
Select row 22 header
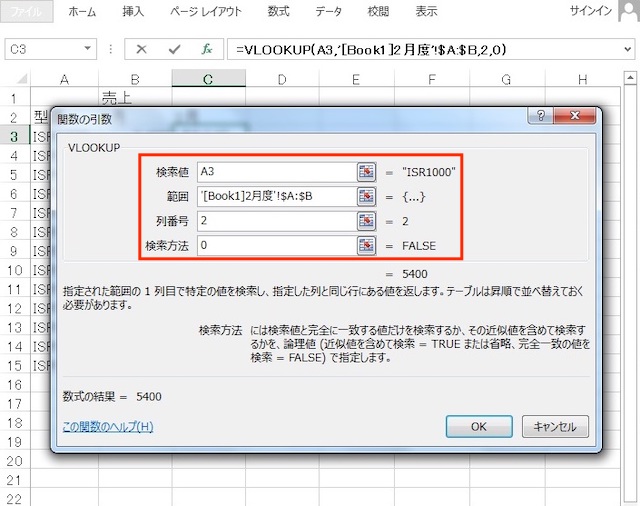tap(14, 499)
